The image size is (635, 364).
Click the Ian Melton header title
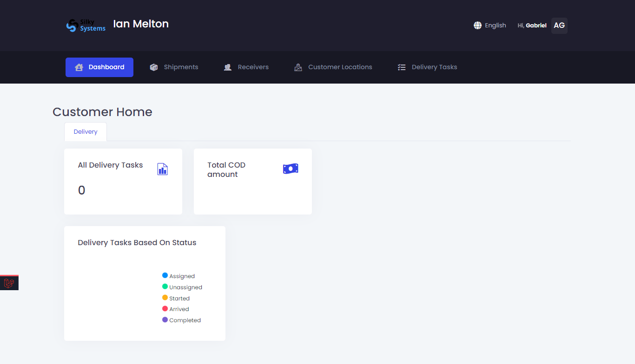[x=141, y=24]
